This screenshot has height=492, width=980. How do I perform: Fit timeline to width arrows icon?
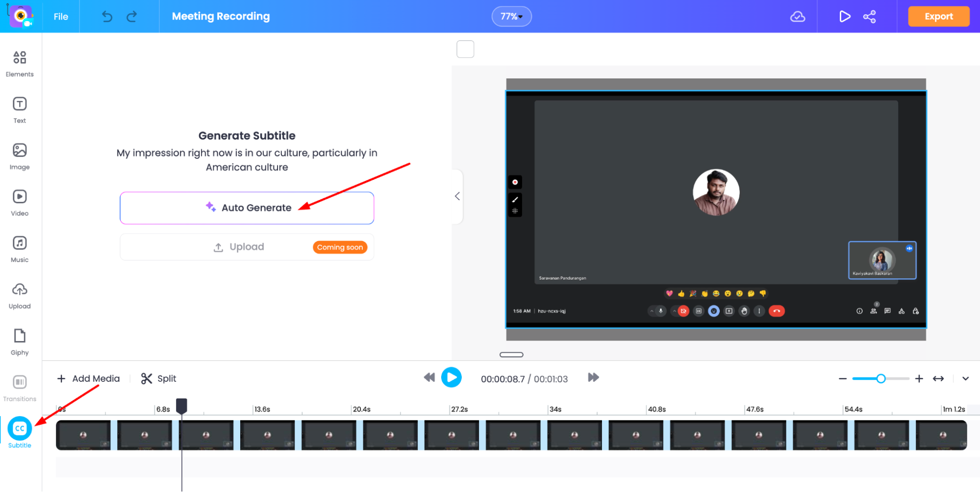[938, 379]
